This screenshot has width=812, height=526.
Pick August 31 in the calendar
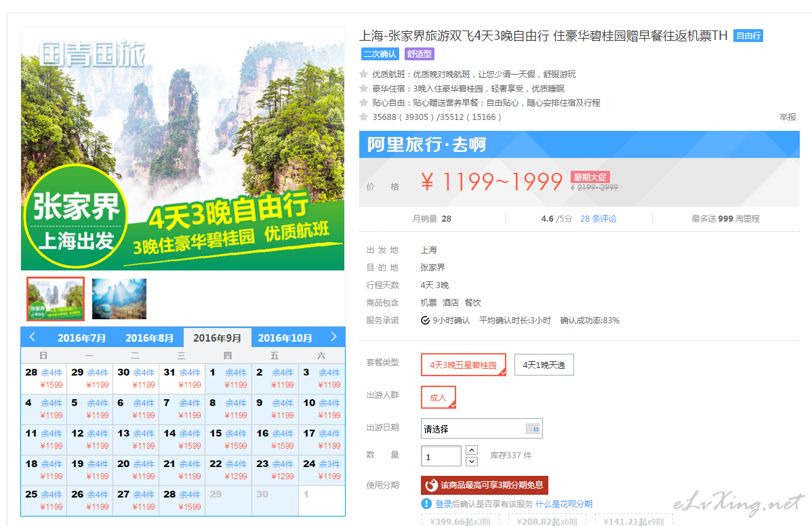pyautogui.click(x=182, y=378)
